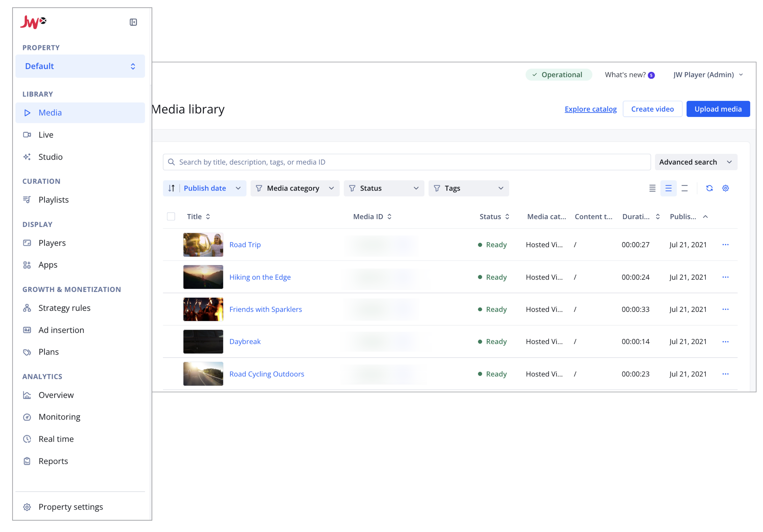The image size is (763, 532).
Task: Sort table by Media ID column
Action: point(372,217)
